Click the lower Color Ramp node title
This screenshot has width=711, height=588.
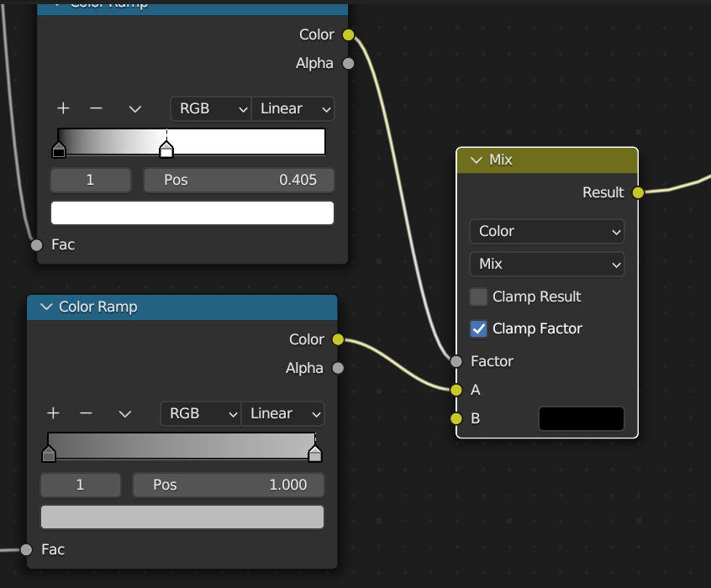click(98, 307)
